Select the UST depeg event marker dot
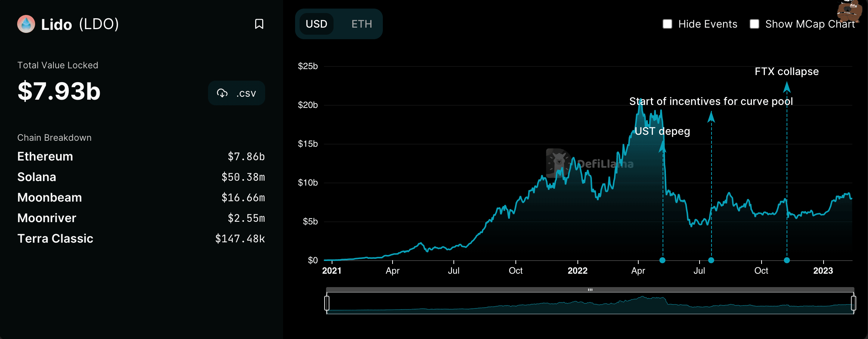 click(x=663, y=260)
